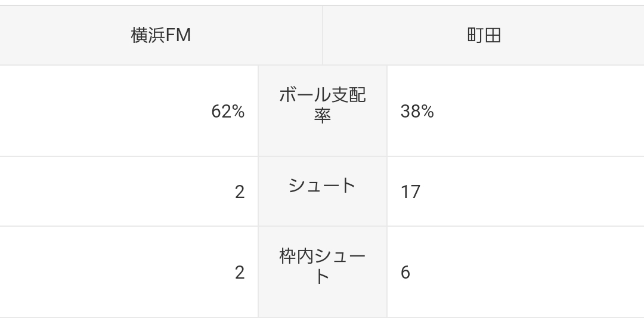644x318 pixels.
Task: Click 横浜FM's 62% possession value
Action: pos(228,112)
